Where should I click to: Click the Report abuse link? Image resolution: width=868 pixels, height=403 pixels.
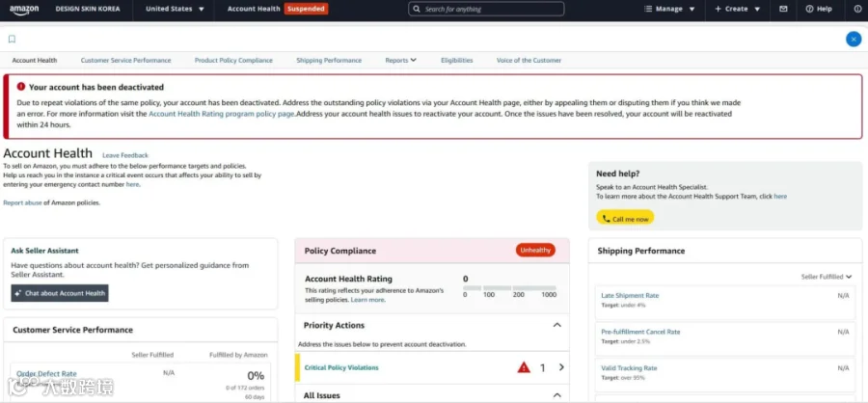tap(22, 202)
